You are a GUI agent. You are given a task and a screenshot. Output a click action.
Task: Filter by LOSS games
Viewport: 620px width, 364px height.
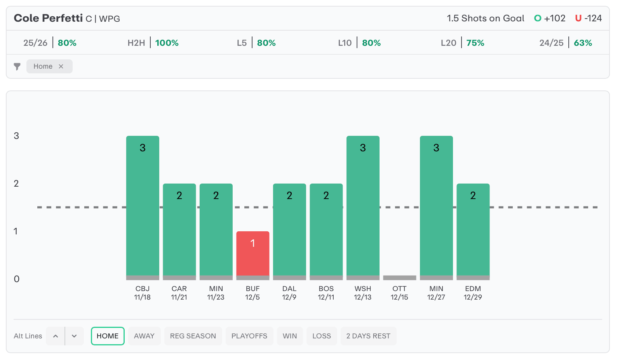322,336
